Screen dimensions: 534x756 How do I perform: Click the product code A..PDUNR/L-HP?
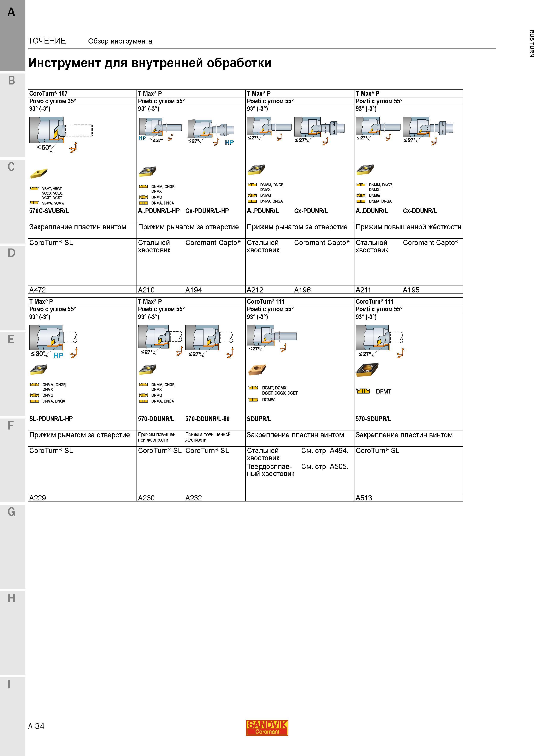coord(159,211)
